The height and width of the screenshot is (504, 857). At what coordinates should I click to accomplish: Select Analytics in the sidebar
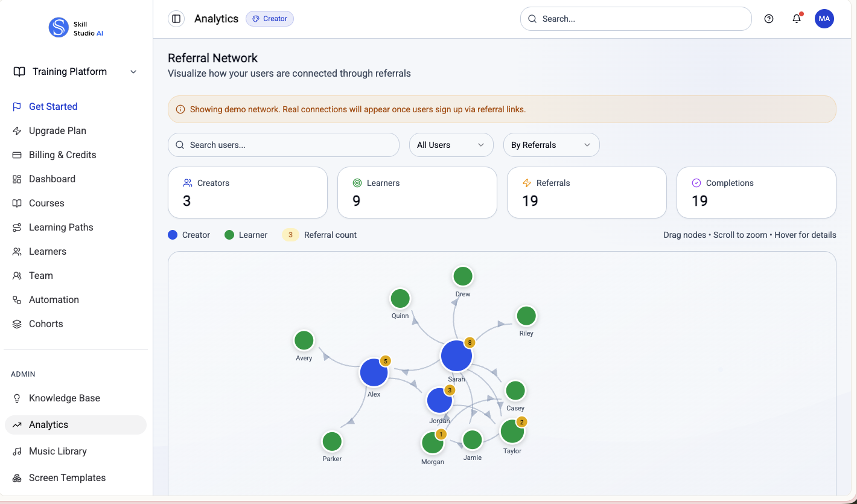pyautogui.click(x=76, y=424)
